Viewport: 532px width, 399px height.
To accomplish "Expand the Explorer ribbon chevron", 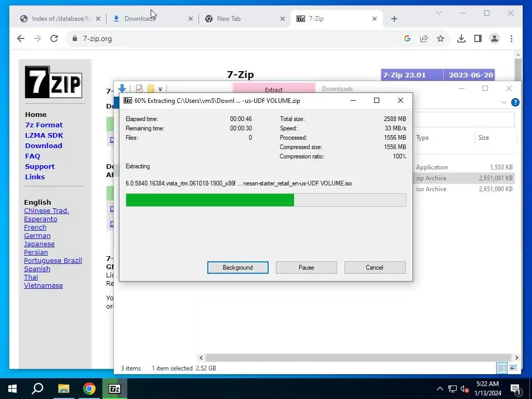I will coord(504,102).
